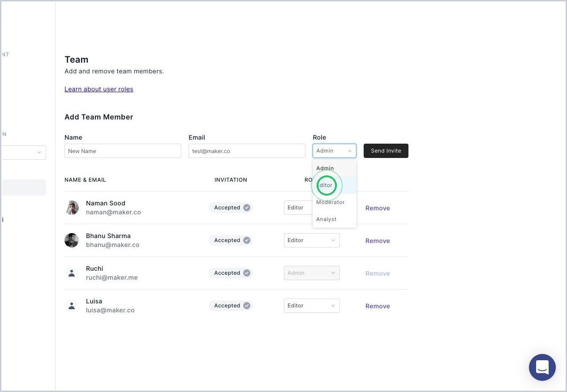The width and height of the screenshot is (567, 392).
Task: Open the left sidebar dropdown
Action: 23,153
